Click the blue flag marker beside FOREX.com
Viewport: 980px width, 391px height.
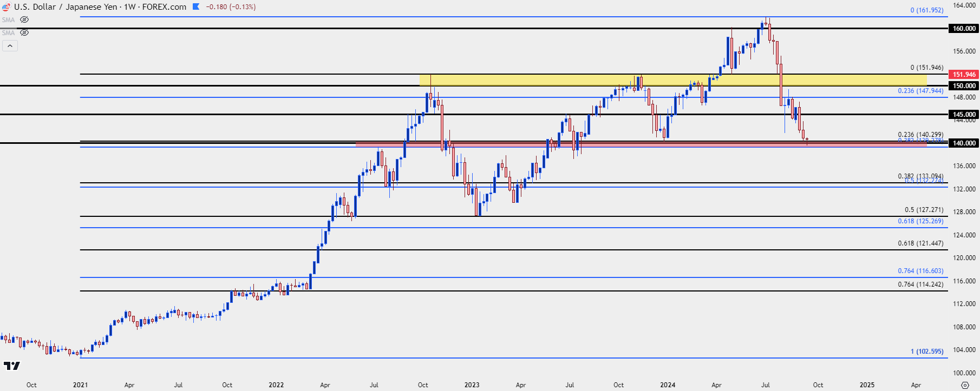click(x=195, y=7)
